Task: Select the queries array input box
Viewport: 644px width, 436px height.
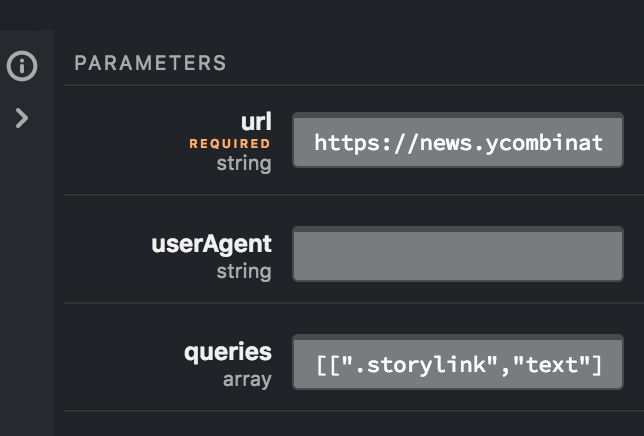Action: click(458, 365)
